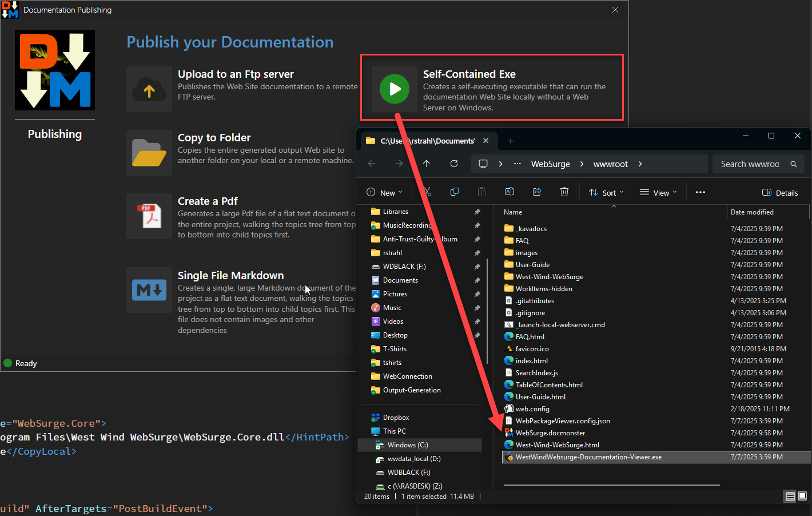Image resolution: width=812 pixels, height=516 pixels.
Task: Click the Copy to Folder heading
Action: click(214, 137)
